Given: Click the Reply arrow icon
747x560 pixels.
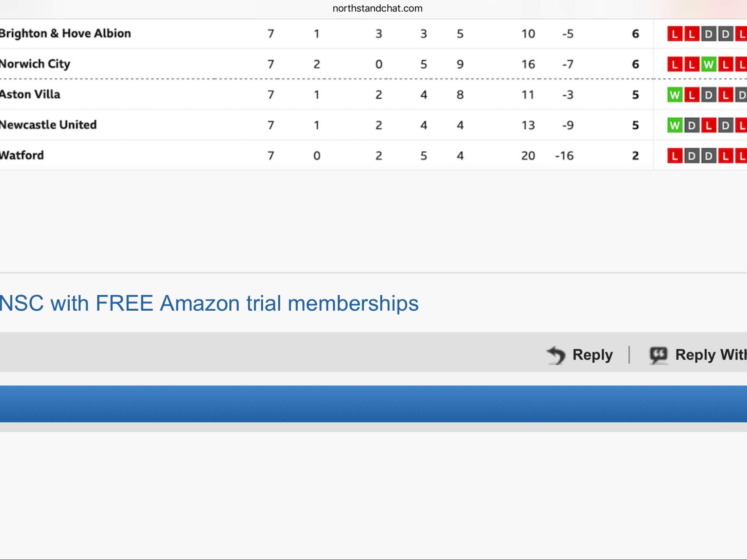Looking at the screenshot, I should [x=556, y=355].
